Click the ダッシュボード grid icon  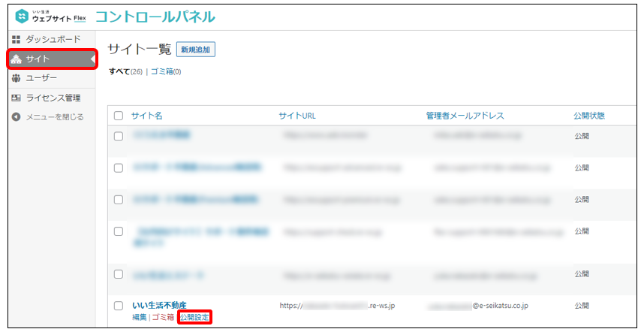click(x=16, y=39)
